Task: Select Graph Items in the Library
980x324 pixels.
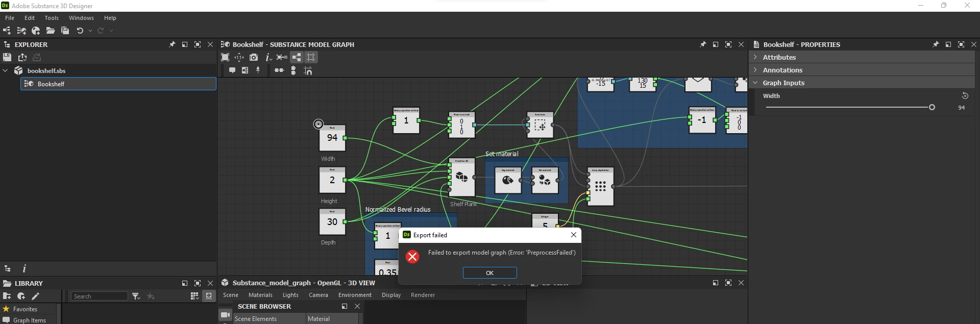Action: 29,320
